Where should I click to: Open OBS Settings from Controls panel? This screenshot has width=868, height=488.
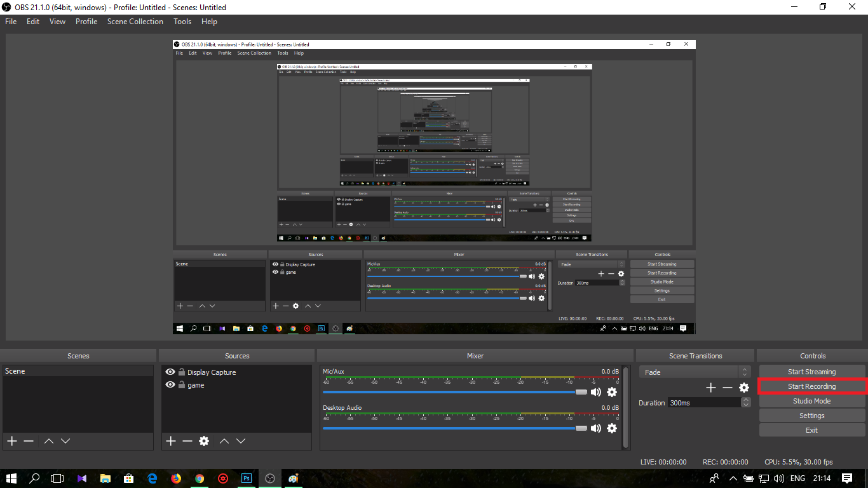pos(812,416)
